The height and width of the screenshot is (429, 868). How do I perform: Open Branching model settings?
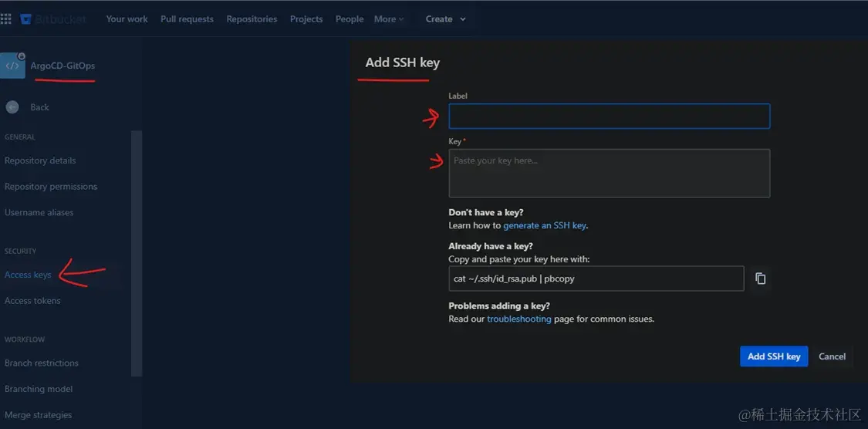(x=39, y=389)
